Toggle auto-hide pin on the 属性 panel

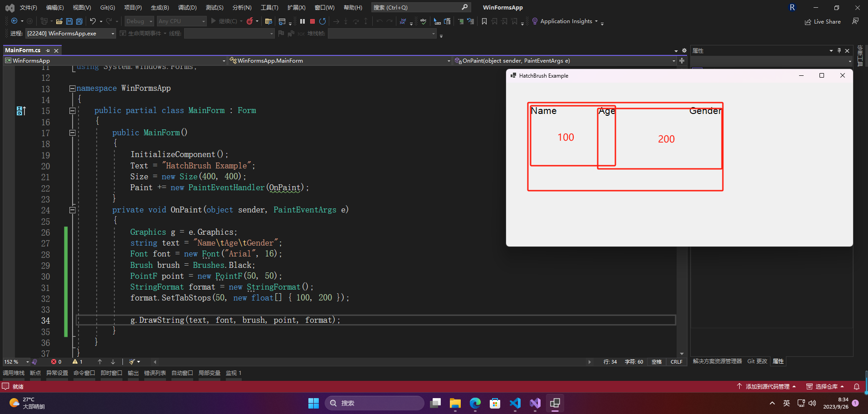point(839,51)
